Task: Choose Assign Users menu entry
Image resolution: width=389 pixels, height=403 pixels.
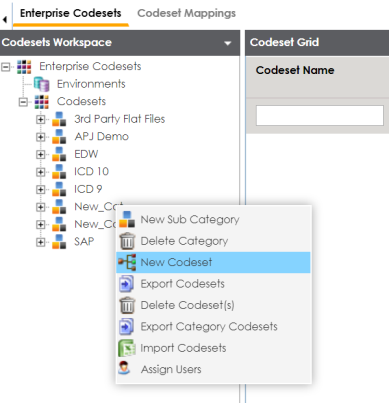Action: 213,369
